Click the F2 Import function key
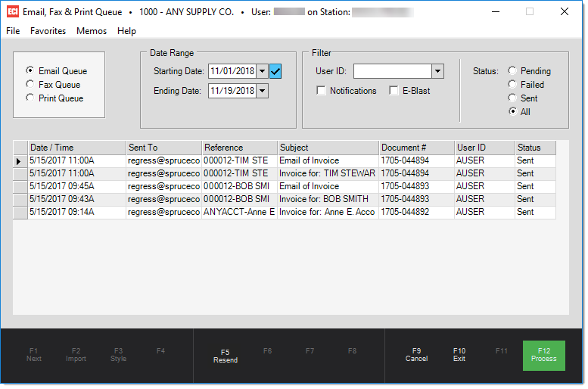Viewport: 588px width, 389px height. 76,354
